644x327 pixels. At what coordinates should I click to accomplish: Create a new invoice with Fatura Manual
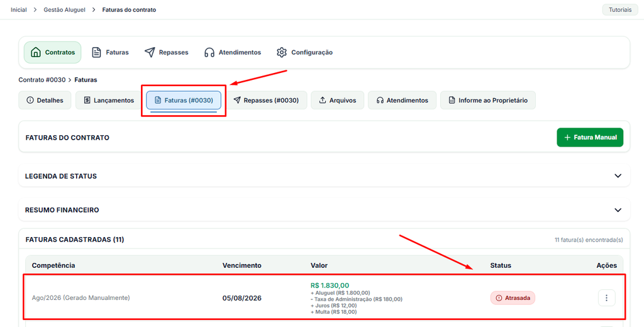(x=590, y=137)
